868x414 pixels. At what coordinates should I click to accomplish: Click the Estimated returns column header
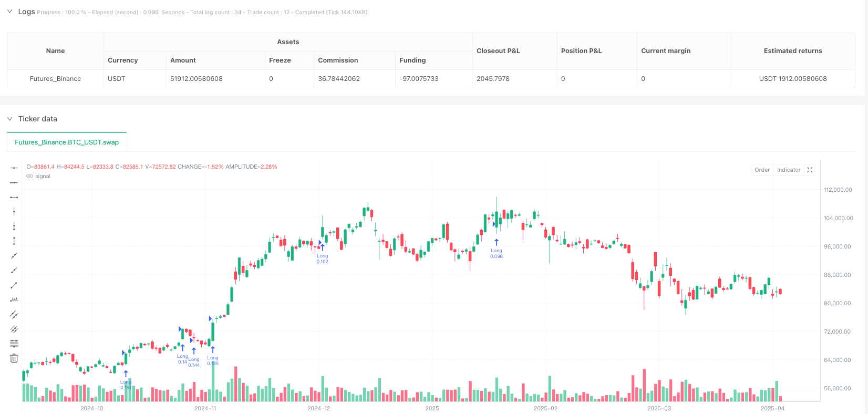pyautogui.click(x=792, y=51)
